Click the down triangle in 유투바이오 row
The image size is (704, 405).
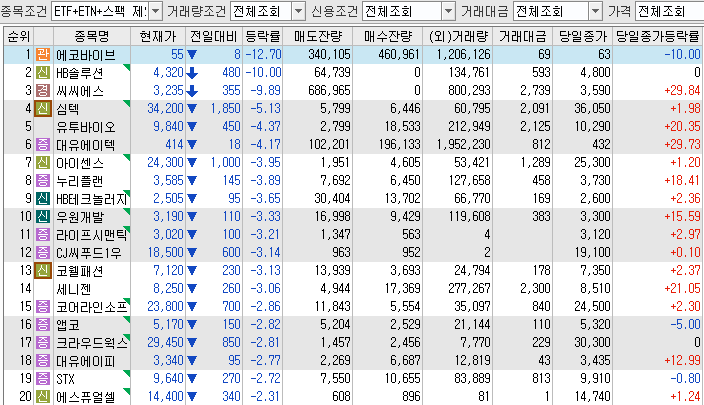(192, 127)
